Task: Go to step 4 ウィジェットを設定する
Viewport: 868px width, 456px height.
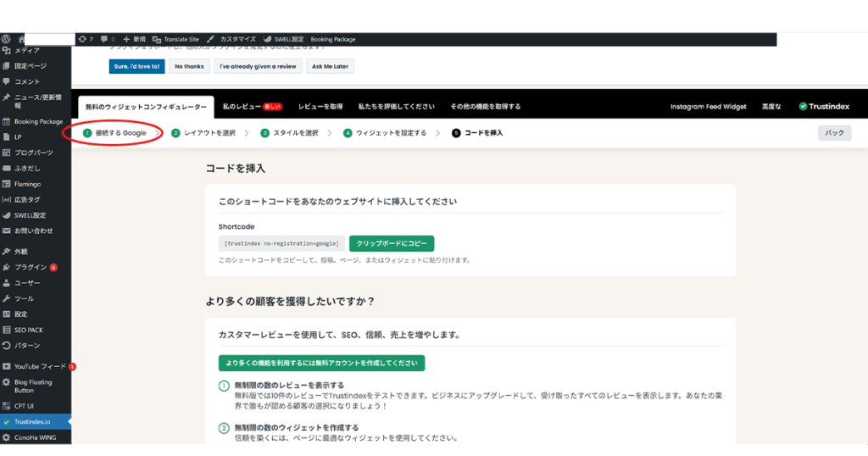Action: point(384,133)
